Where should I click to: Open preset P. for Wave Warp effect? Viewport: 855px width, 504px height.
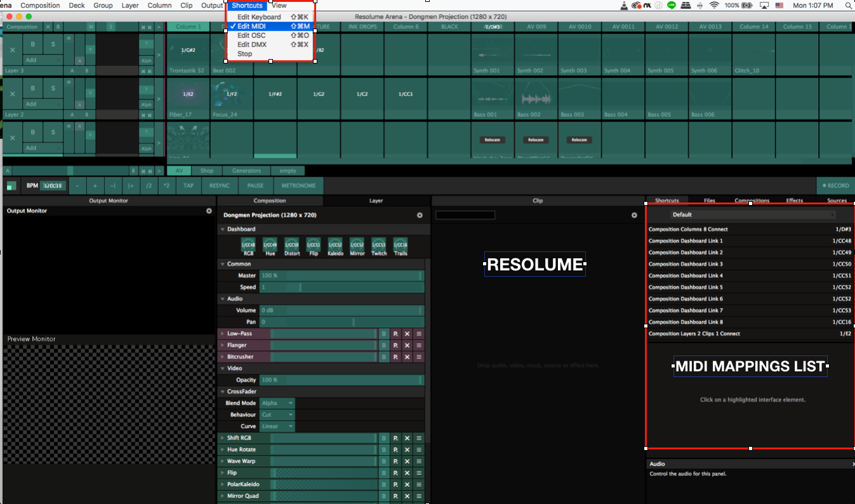click(395, 461)
